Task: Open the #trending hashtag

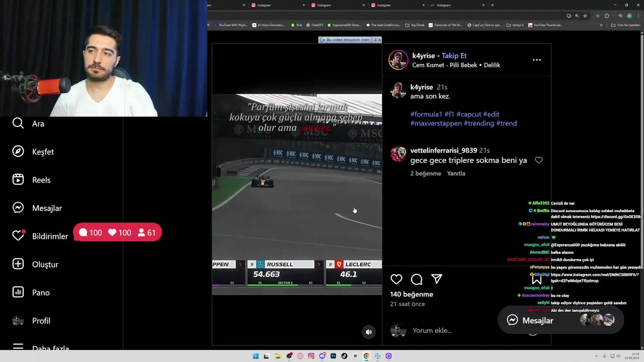Action: pos(479,123)
